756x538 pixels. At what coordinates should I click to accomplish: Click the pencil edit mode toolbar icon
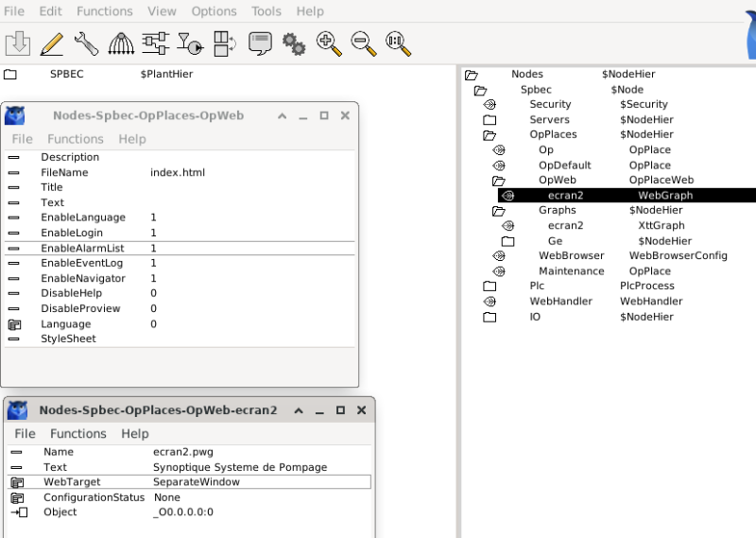coord(52,43)
